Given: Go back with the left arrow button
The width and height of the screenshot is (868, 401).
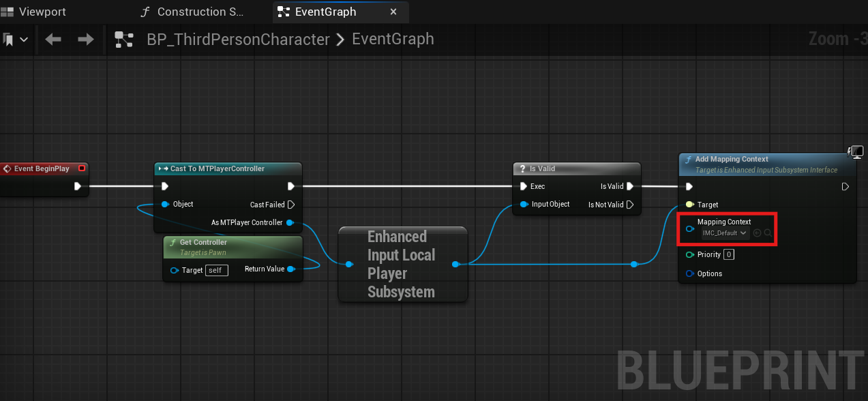Looking at the screenshot, I should (x=53, y=40).
